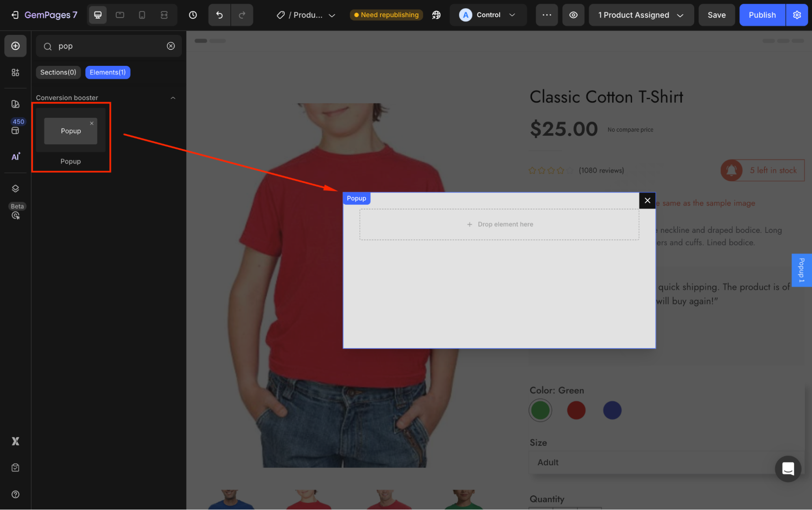The image size is (812, 510).
Task: Click the Save button
Action: [716, 15]
